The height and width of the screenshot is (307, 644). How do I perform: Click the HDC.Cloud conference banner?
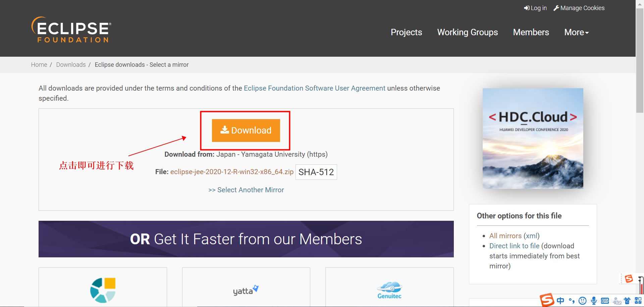pos(533,139)
